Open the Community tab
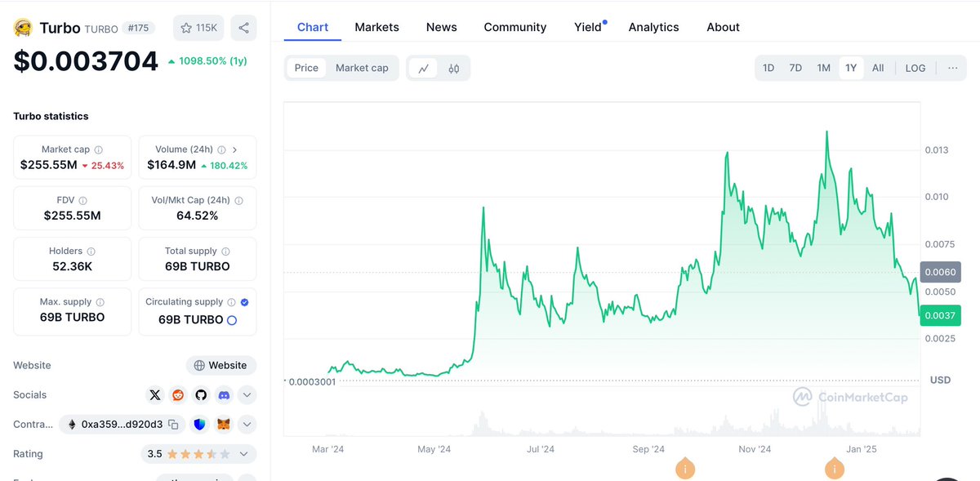The height and width of the screenshot is (481, 980). pos(515,27)
